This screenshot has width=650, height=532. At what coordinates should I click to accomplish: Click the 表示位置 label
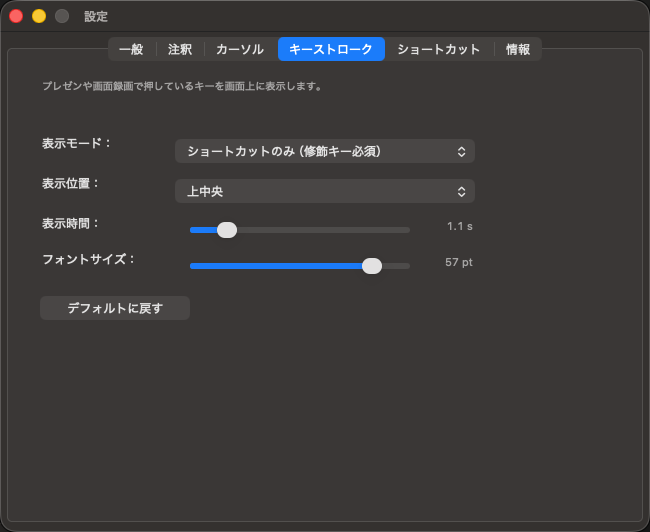pos(70,183)
